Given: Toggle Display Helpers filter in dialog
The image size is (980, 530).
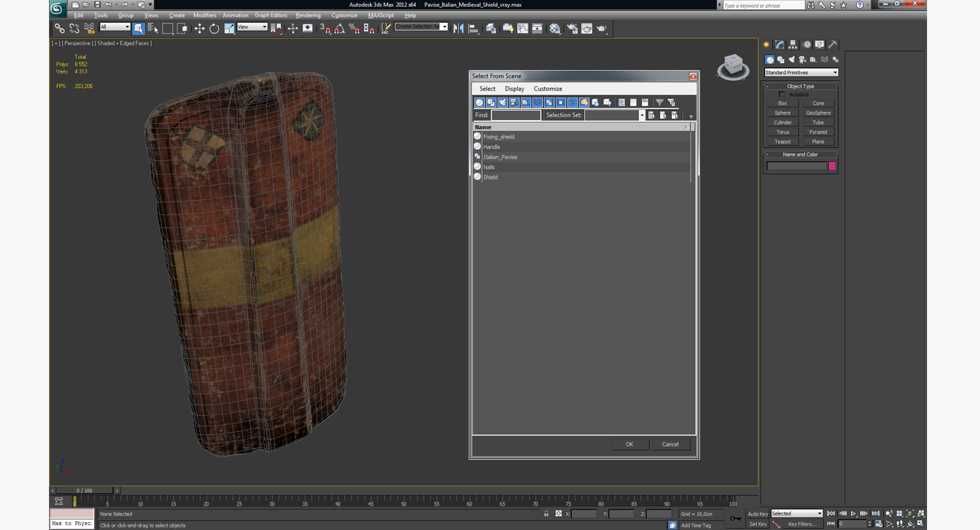Looking at the screenshot, I should tap(526, 102).
